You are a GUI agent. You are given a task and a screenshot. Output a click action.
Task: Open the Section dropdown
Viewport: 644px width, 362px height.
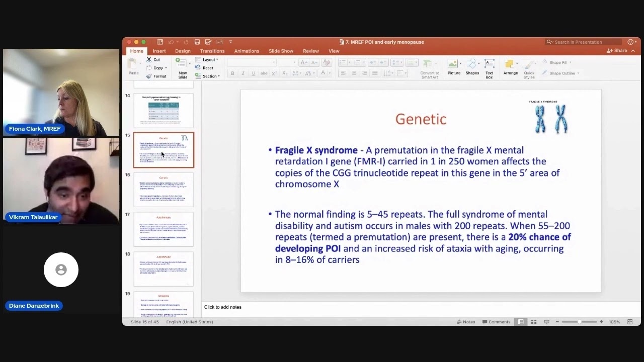[208, 76]
